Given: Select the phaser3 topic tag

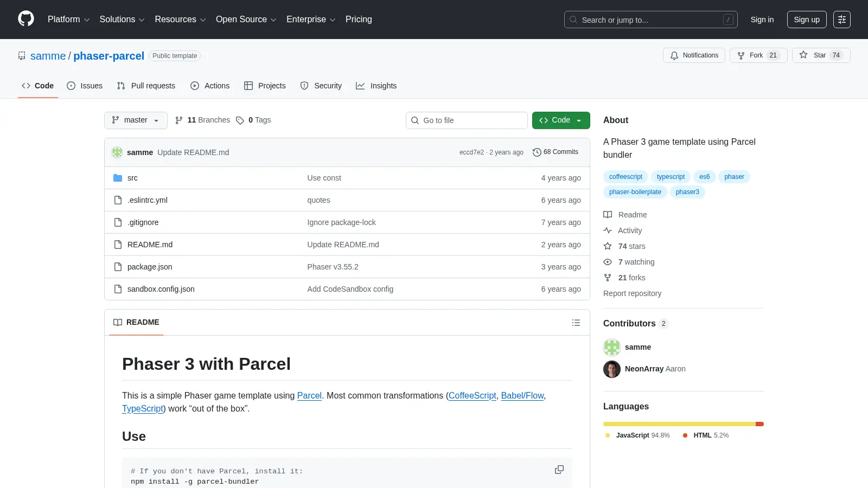Looking at the screenshot, I should (687, 192).
